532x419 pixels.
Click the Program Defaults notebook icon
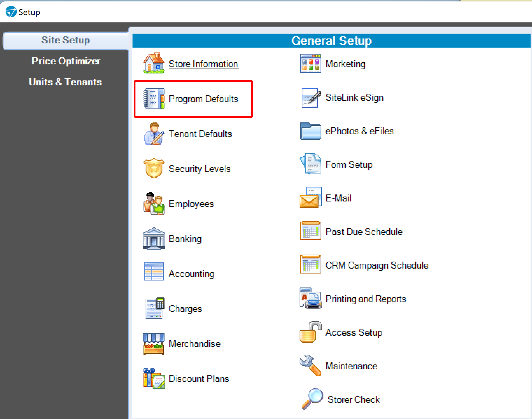click(x=154, y=99)
